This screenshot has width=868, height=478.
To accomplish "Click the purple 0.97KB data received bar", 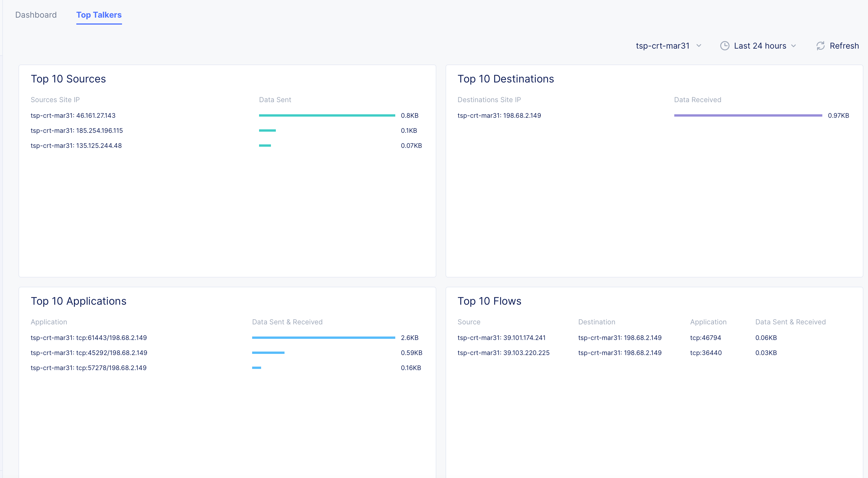I will [x=748, y=116].
